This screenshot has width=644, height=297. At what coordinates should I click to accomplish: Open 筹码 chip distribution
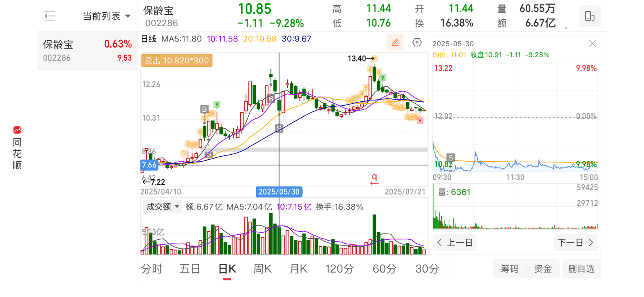tap(509, 269)
